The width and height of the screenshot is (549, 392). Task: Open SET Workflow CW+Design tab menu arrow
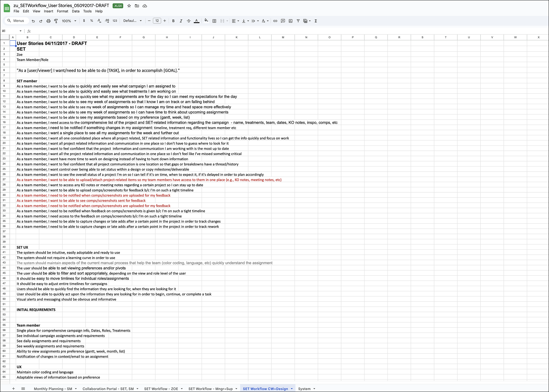click(292, 389)
